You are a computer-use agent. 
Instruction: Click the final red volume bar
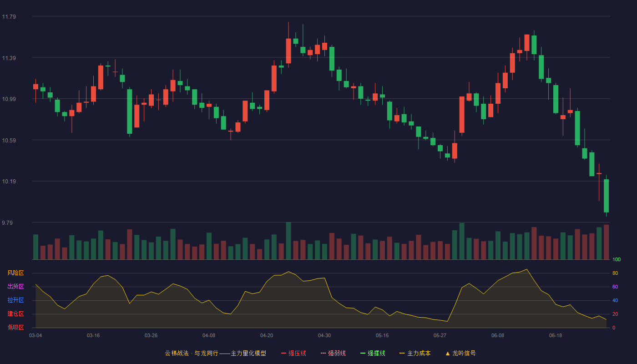[x=606, y=242]
